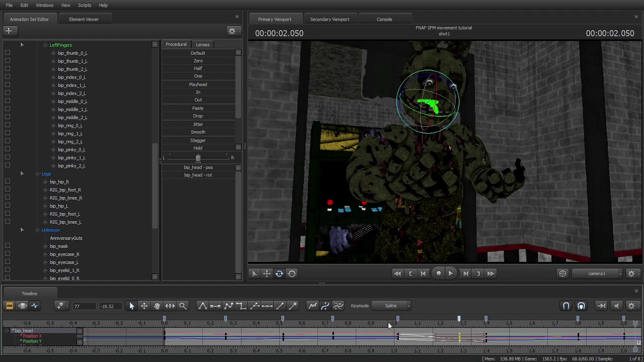
Task: Tick the bip_eyecase_L row checkbox
Action: pyautogui.click(x=8, y=262)
